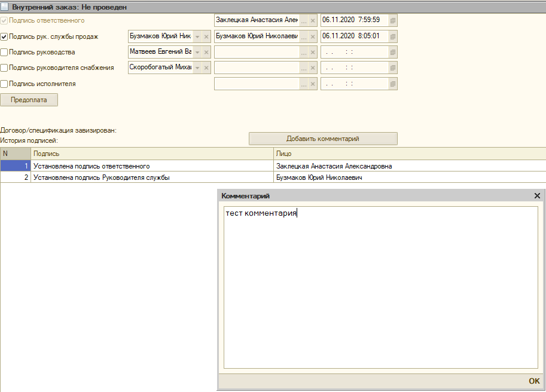This screenshot has width=546, height=392.
Task: Open selection dialog in Подпись руководства signer field
Action: (x=304, y=52)
